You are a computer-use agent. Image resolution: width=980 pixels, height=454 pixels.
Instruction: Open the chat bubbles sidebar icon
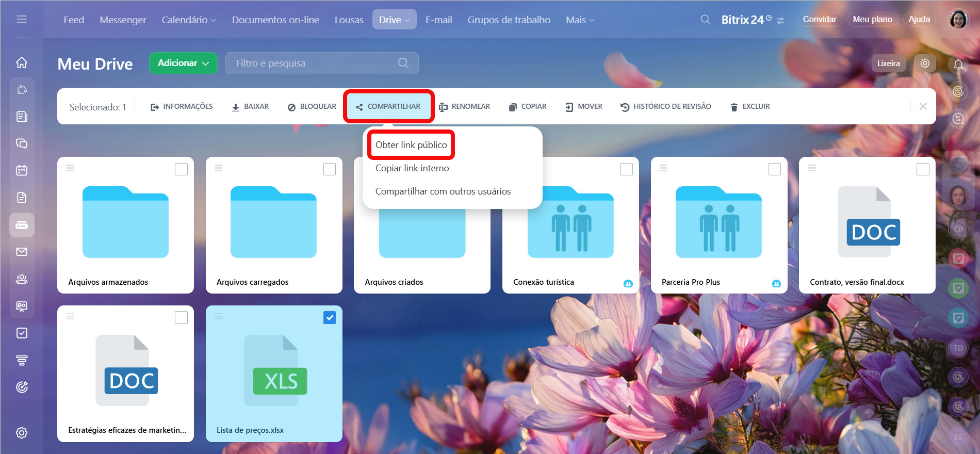click(x=22, y=143)
